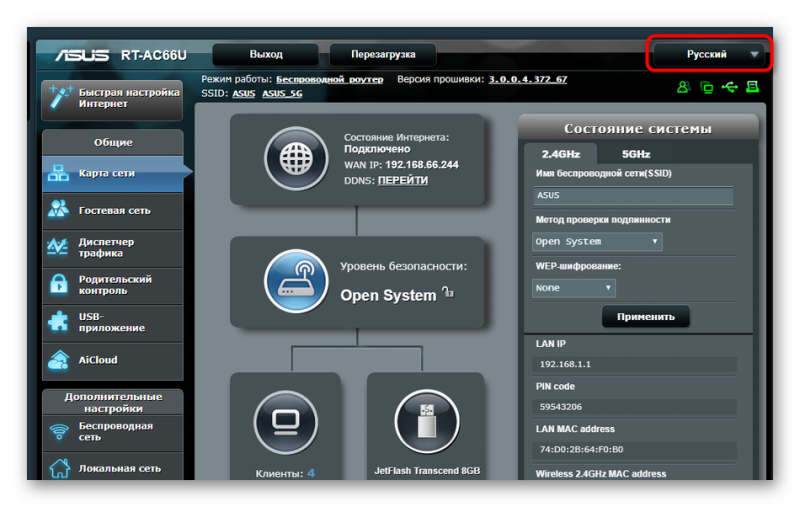Click the Wireless 2.4GHz MAC address label

pos(601,474)
